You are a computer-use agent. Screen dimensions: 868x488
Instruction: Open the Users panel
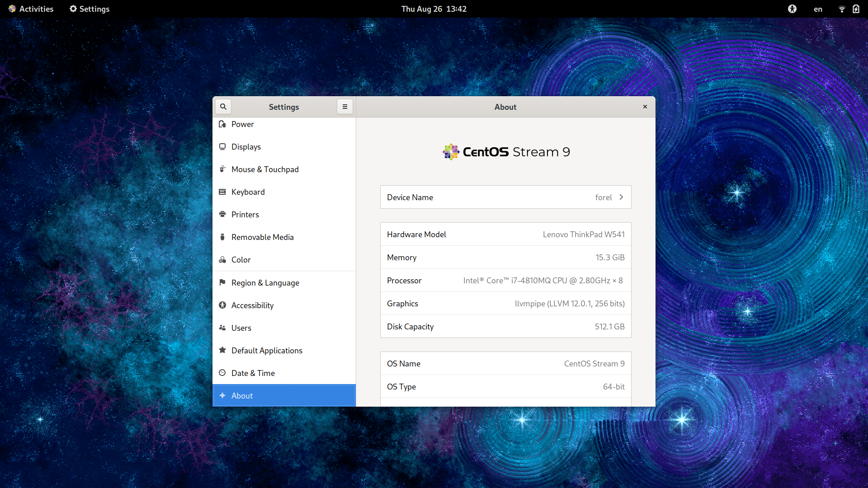(284, 328)
